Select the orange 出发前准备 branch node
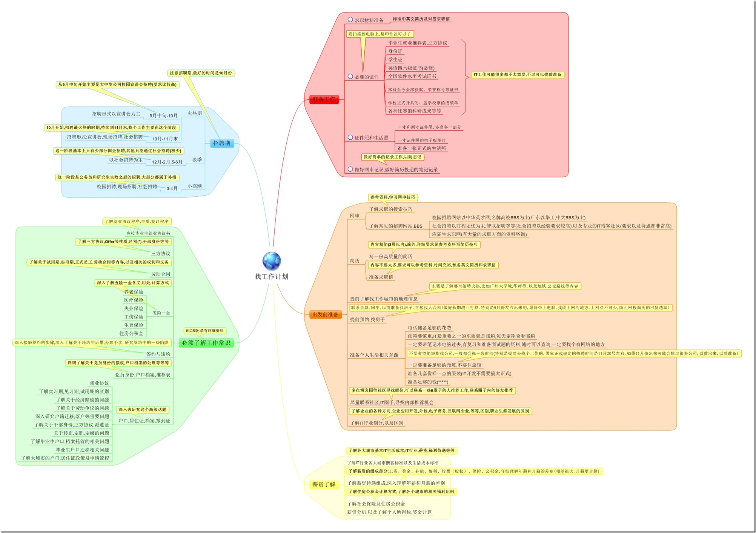The width and height of the screenshot is (756, 533). coord(325,314)
